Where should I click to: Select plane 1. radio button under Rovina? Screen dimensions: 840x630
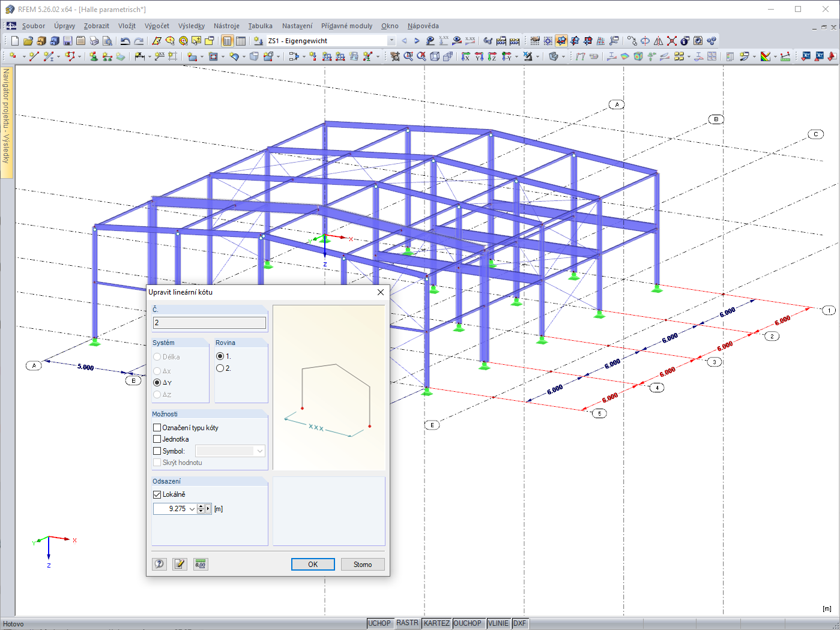pyautogui.click(x=220, y=356)
